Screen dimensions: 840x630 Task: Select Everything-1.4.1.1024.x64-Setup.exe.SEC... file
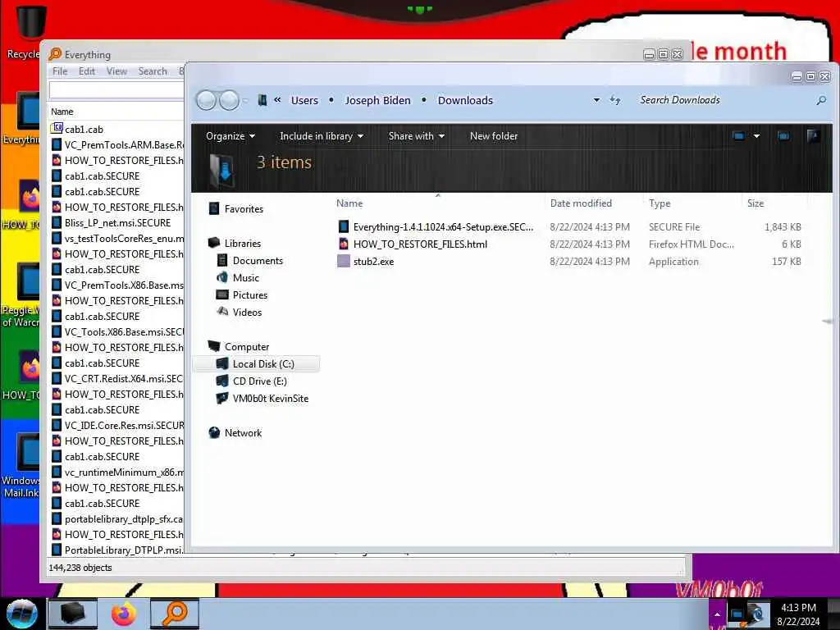(442, 227)
